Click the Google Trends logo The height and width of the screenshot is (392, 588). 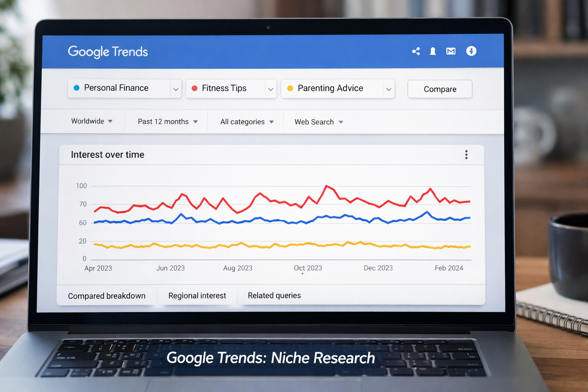[108, 52]
